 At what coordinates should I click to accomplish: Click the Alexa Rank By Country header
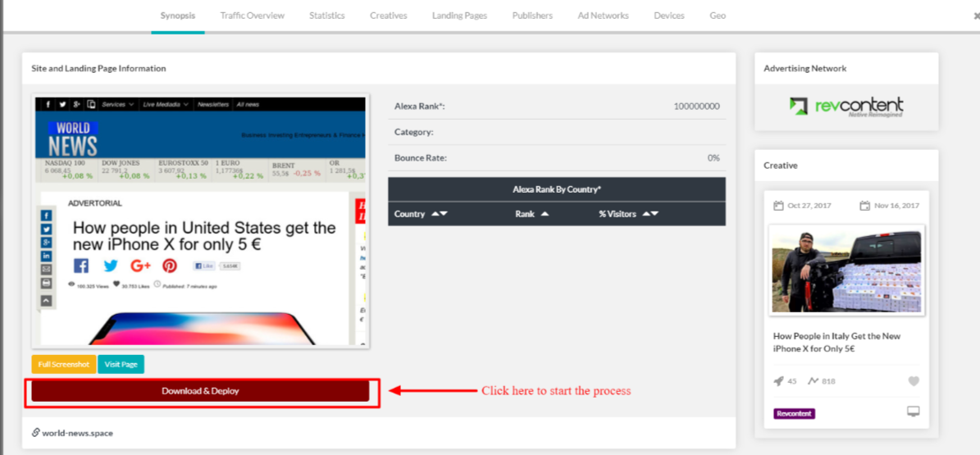click(557, 189)
